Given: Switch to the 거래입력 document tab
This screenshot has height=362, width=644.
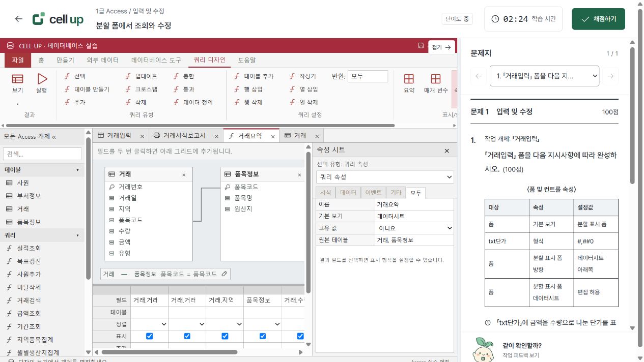Looking at the screenshot, I should coord(119,136).
